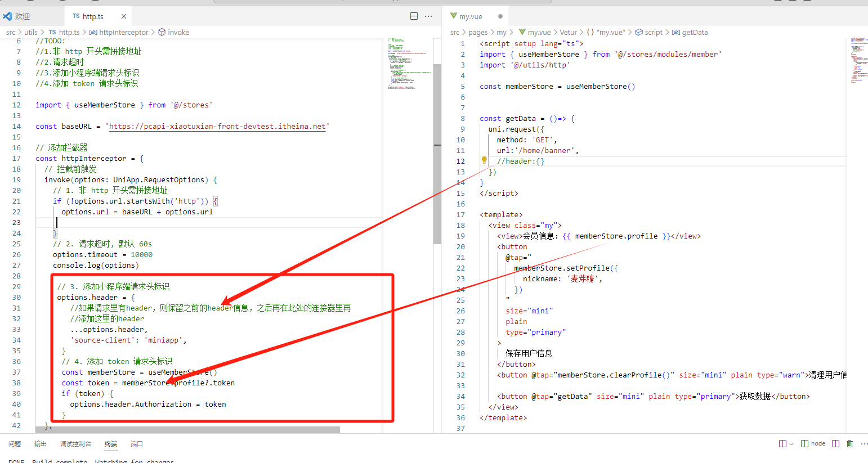Click the '//header:{}' comment in my.vue
Screen dimensions: 868x463
tap(521, 161)
